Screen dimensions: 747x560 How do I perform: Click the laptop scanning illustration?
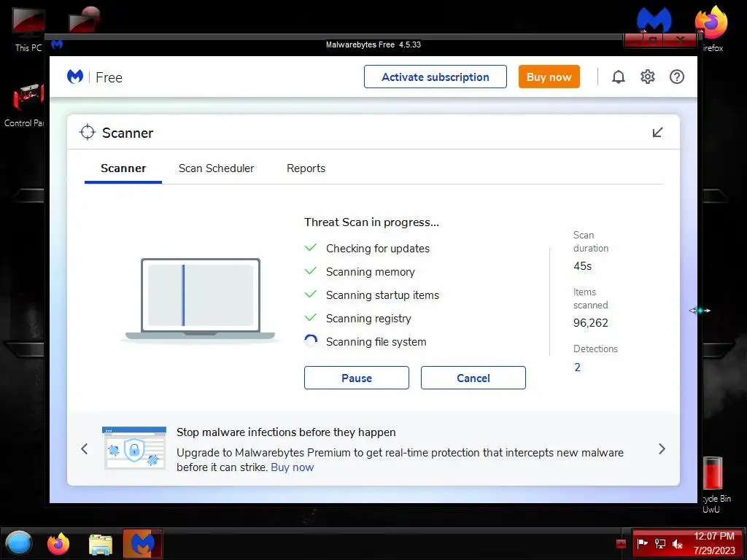[200, 300]
